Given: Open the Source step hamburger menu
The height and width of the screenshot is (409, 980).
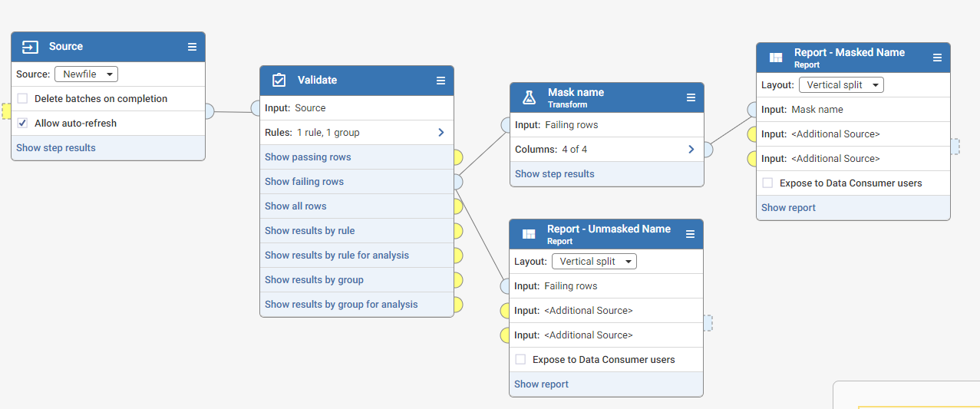Looking at the screenshot, I should point(192,47).
